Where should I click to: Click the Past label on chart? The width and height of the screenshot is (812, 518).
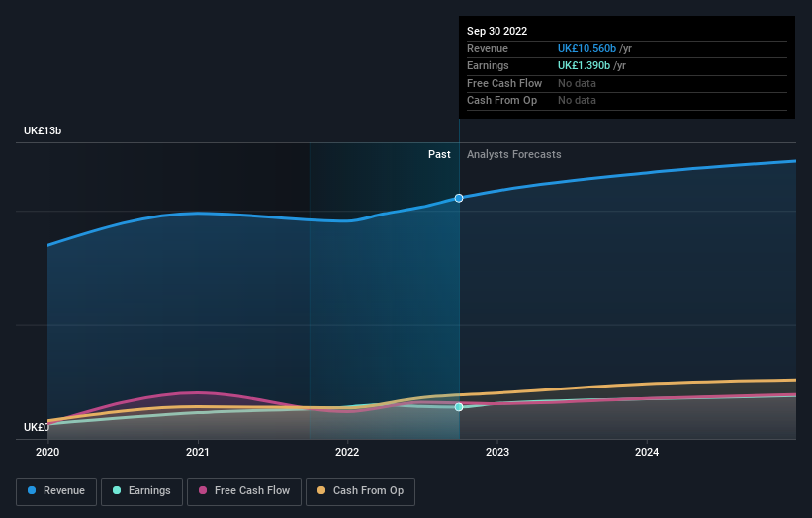click(x=439, y=155)
